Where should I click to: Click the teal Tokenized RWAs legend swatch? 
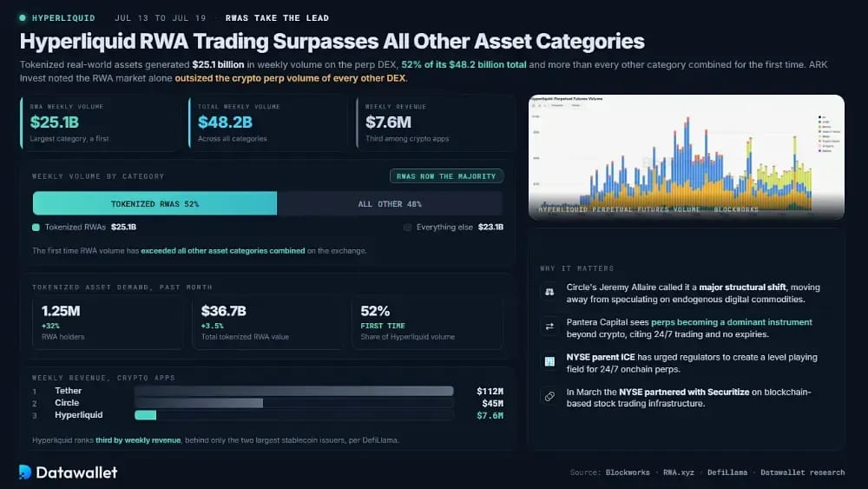[x=36, y=227]
